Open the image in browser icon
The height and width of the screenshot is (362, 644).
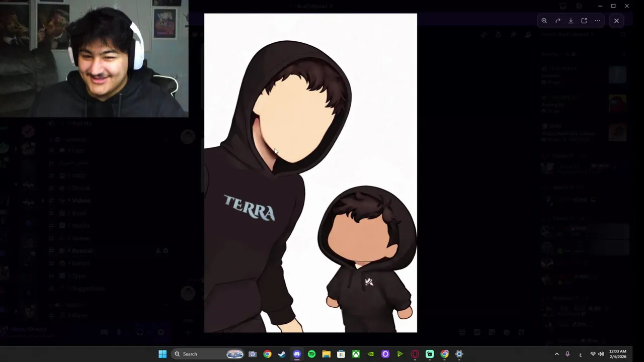click(584, 21)
